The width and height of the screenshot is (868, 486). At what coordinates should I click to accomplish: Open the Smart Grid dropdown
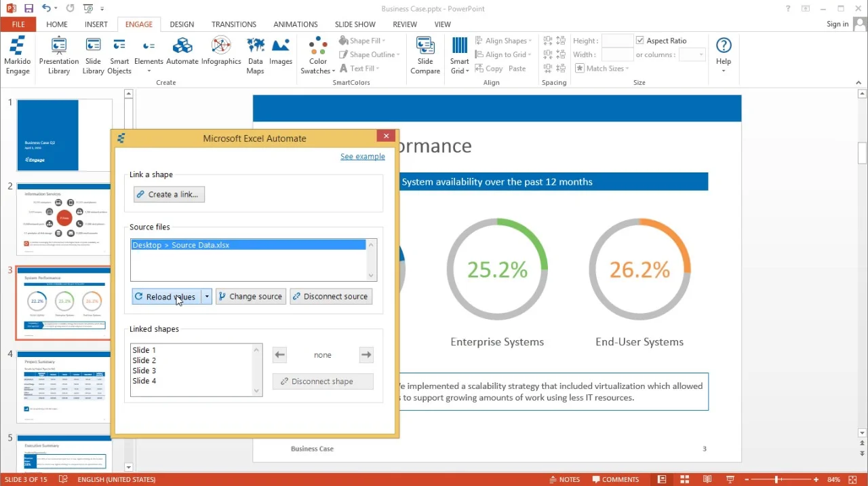click(459, 55)
